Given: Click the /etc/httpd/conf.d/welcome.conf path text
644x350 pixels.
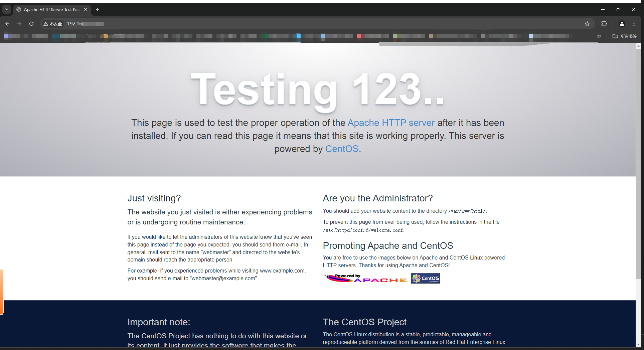Looking at the screenshot, I should (363, 230).
